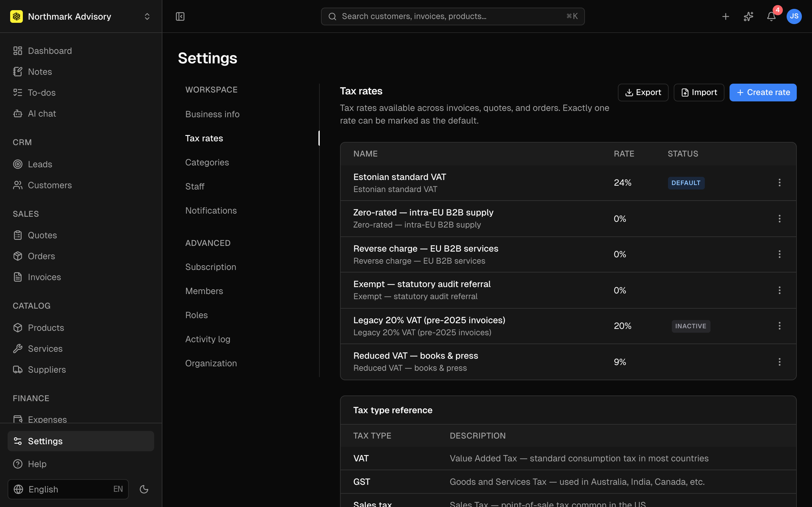Expand the Northmark Advisory workspace switcher

81,16
